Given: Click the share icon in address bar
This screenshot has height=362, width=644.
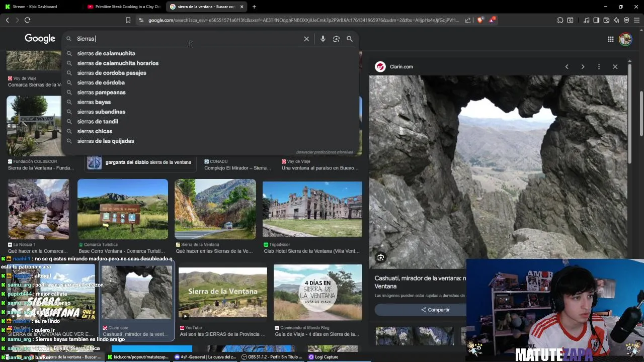Looking at the screenshot, I should coord(468,20).
